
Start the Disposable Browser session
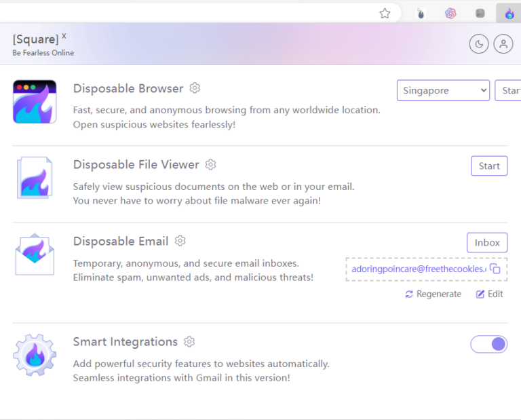click(x=509, y=90)
